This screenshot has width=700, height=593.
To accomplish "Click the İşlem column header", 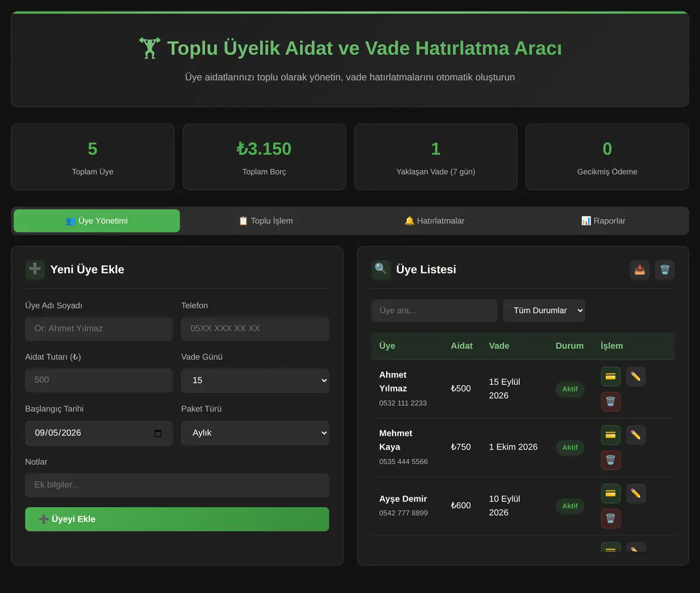I will click(x=612, y=346).
